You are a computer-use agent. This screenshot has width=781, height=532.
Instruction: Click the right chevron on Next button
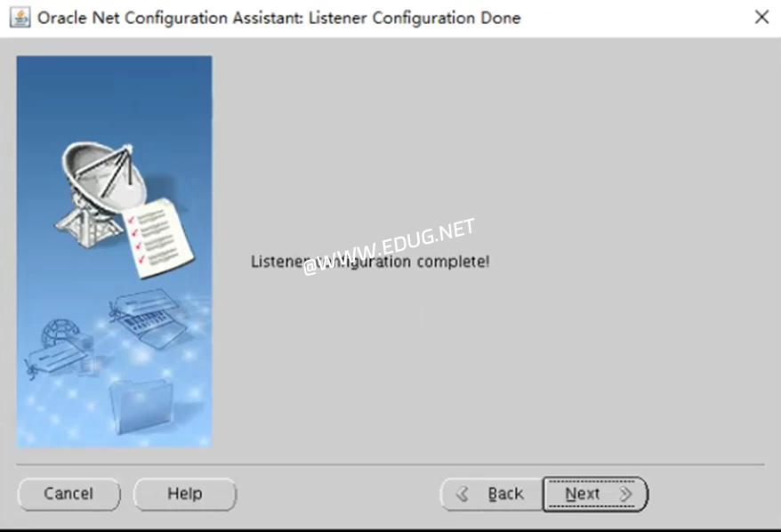625,494
